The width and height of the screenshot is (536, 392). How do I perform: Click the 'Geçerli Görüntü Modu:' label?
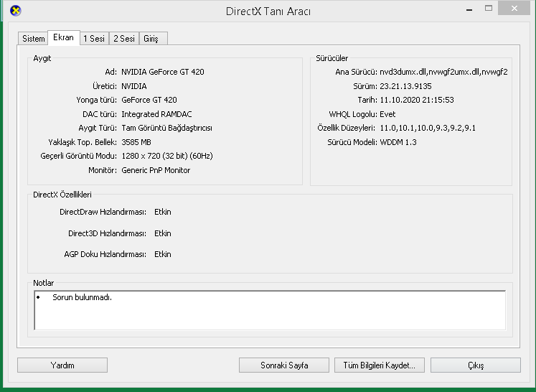point(79,156)
